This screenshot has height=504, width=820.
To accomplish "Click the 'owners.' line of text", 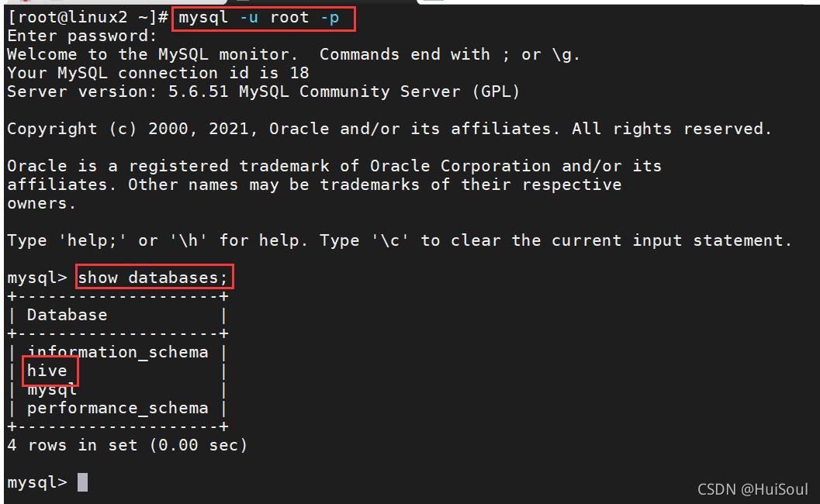I will pyautogui.click(x=41, y=203).
